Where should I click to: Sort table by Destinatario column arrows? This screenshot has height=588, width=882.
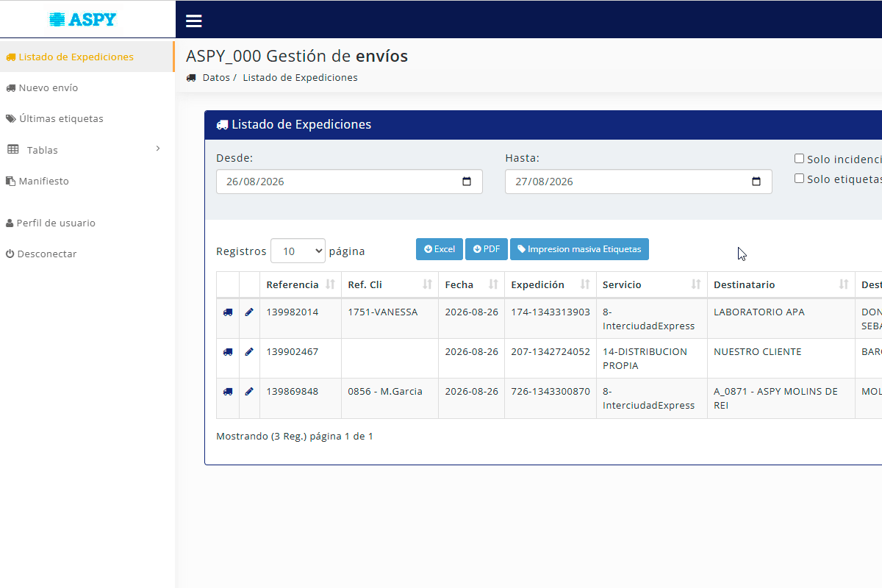tap(845, 284)
